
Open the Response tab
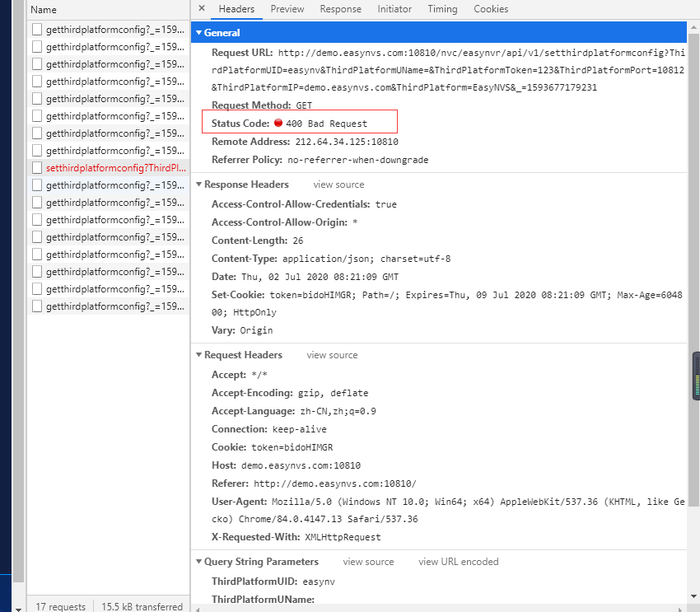341,9
